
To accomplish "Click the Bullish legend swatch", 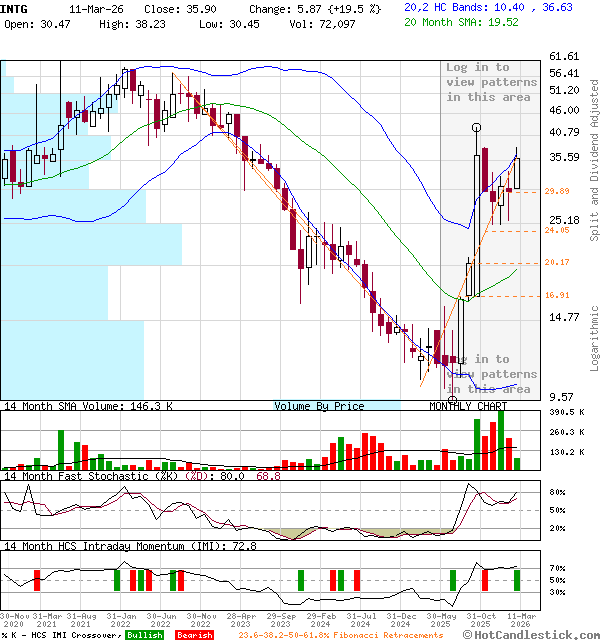I will 144,635.
